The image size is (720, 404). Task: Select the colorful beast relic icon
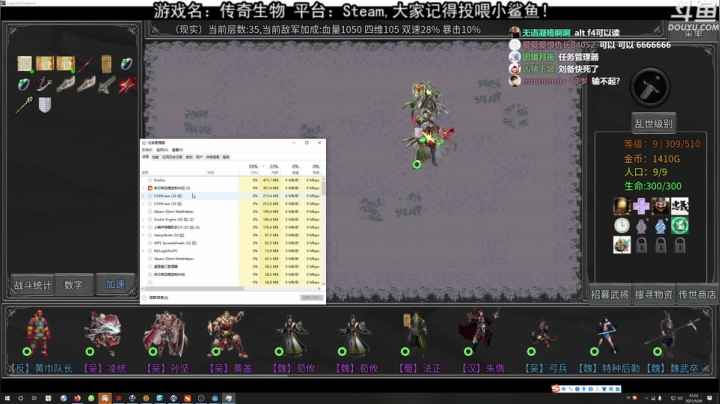pyautogui.click(x=622, y=245)
